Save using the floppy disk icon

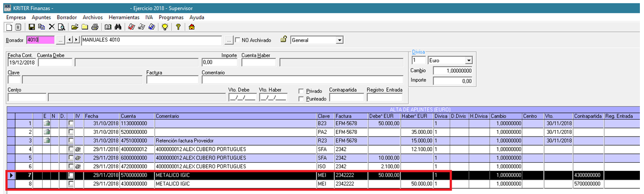[x=32, y=27]
